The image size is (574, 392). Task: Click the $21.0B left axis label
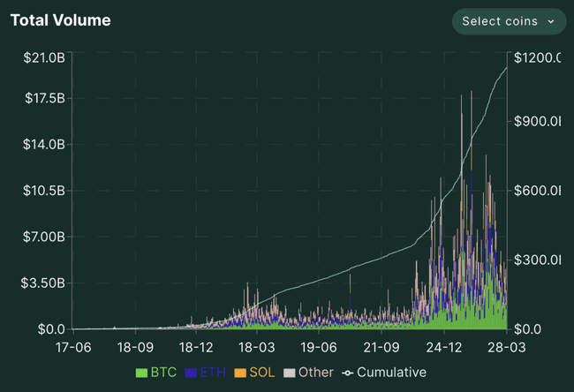point(43,58)
